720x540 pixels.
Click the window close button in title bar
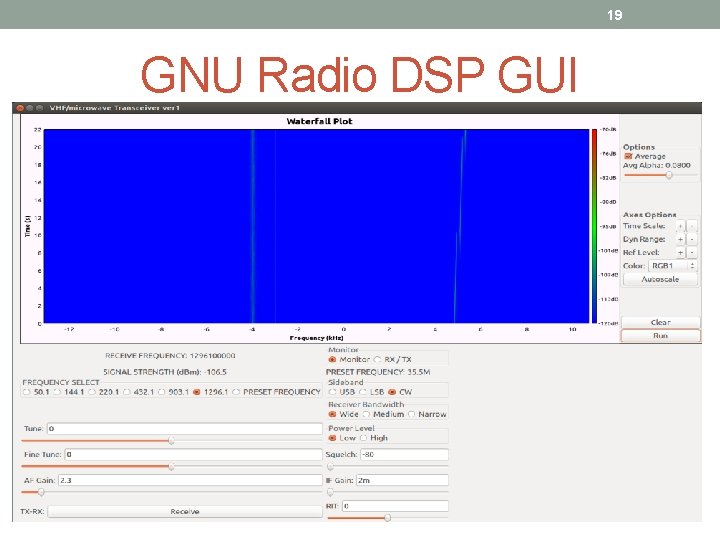tap(20, 108)
